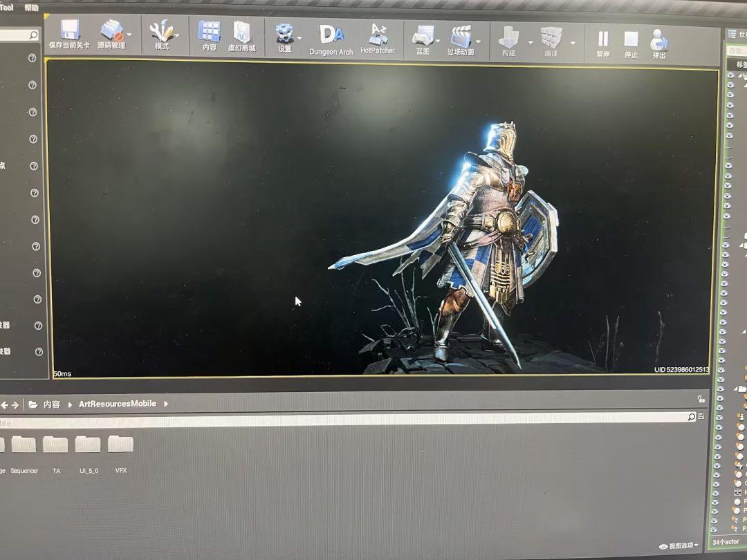The height and width of the screenshot is (560, 747).
Task: Click the Content Browser search magnifier icon
Action: 691,417
